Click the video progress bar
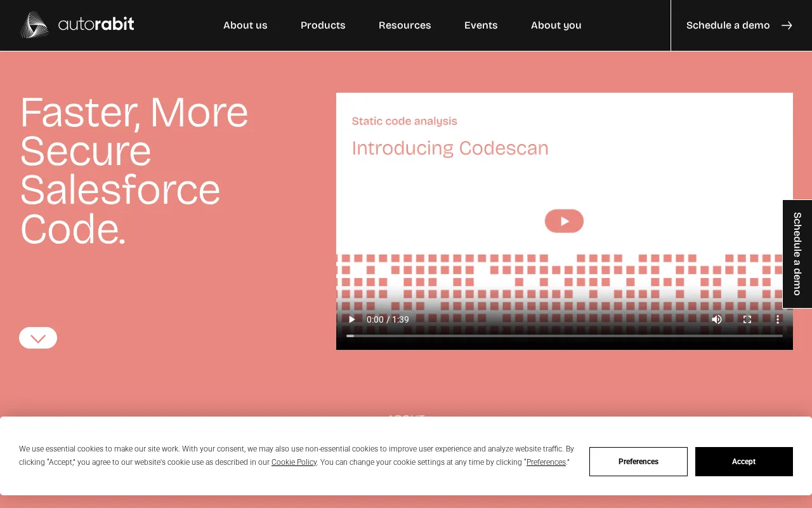 (565, 336)
